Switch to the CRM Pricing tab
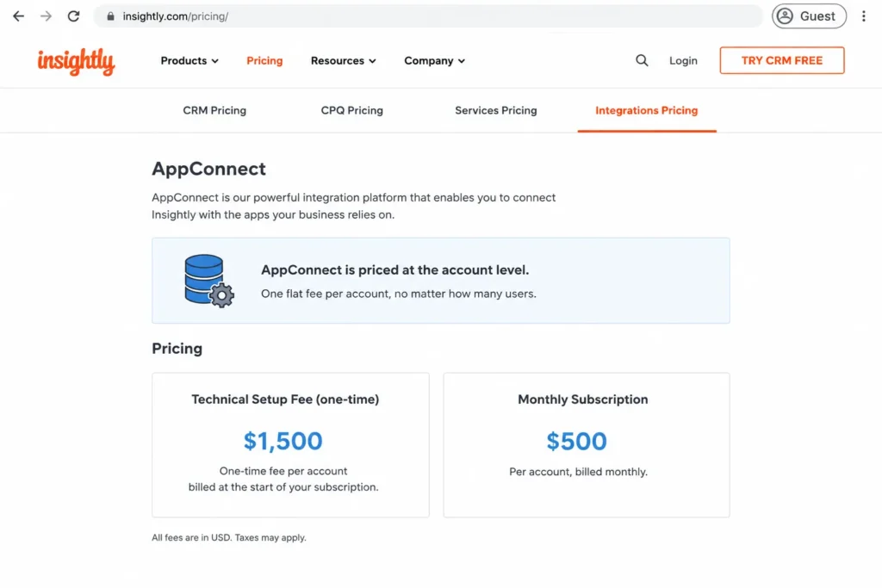Viewport: 882px width, 588px height. 214,111
